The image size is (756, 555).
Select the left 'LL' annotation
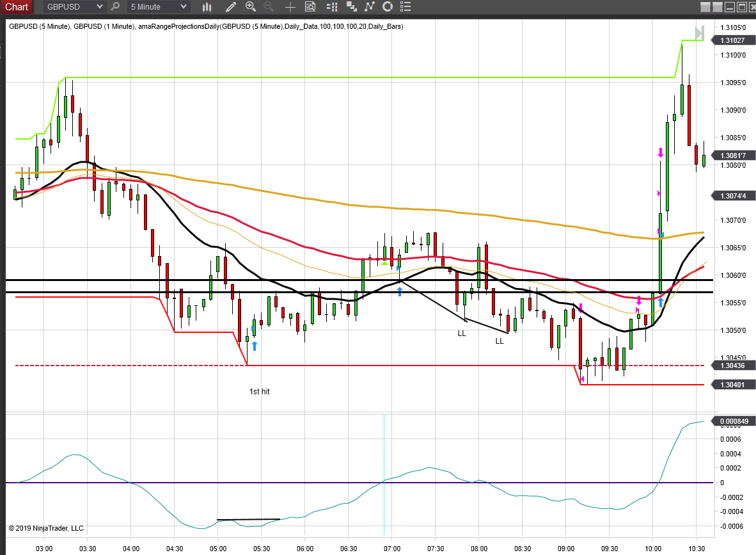point(462,334)
